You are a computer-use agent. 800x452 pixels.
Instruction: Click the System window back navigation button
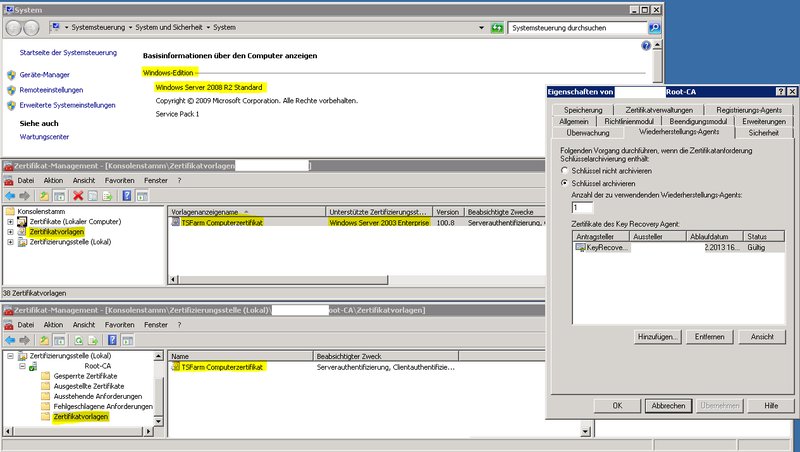tap(13, 28)
